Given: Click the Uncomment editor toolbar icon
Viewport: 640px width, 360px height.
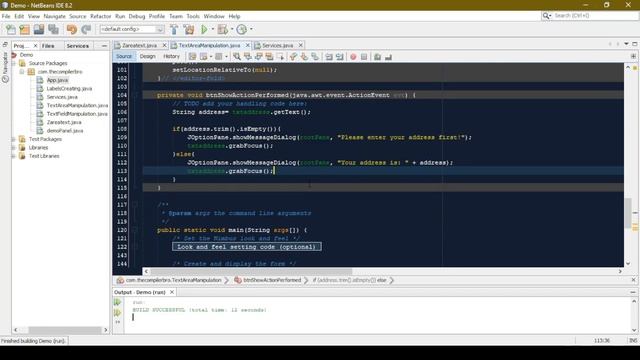Looking at the screenshot, I should [x=388, y=57].
